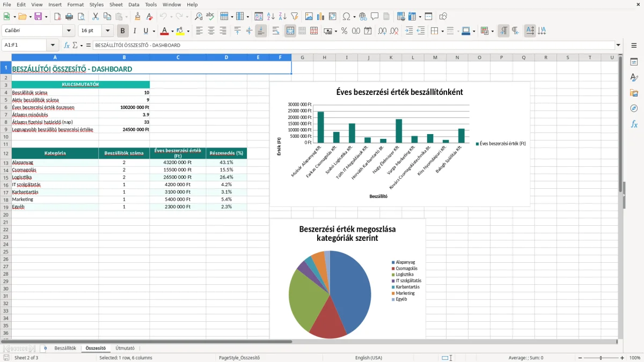The width and height of the screenshot is (644, 362).
Task: Open sidebar Properties panel icon
Action: (634, 62)
